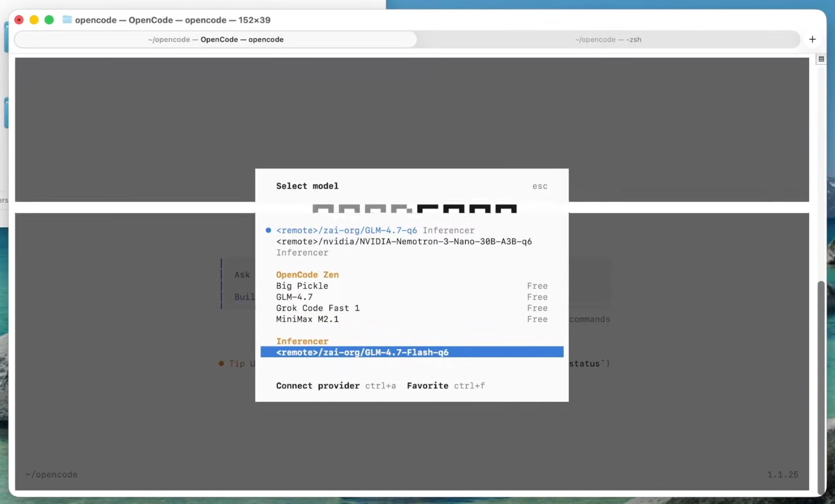Click the blue current-model bullet marker
The width and height of the screenshot is (835, 504).
[x=268, y=230]
